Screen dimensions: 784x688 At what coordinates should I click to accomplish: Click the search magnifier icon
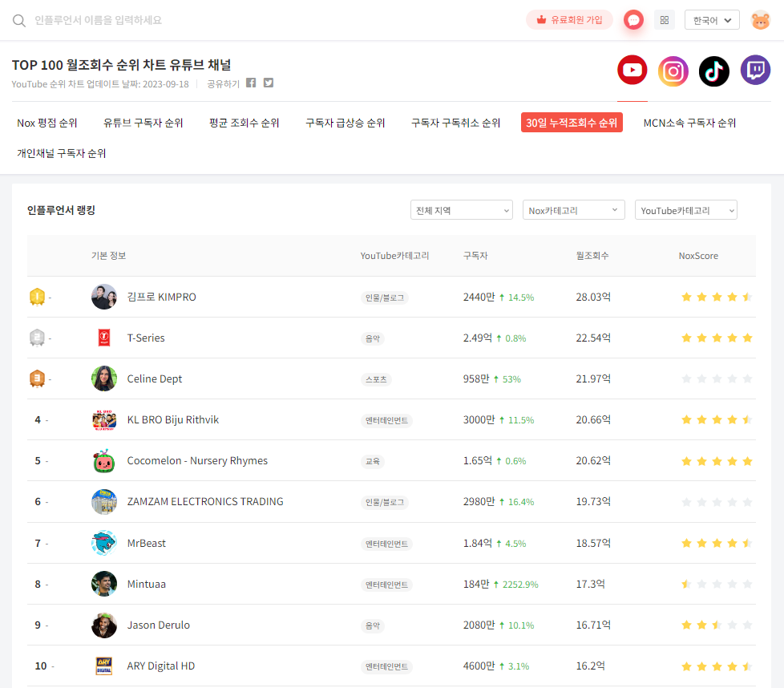tap(19, 21)
